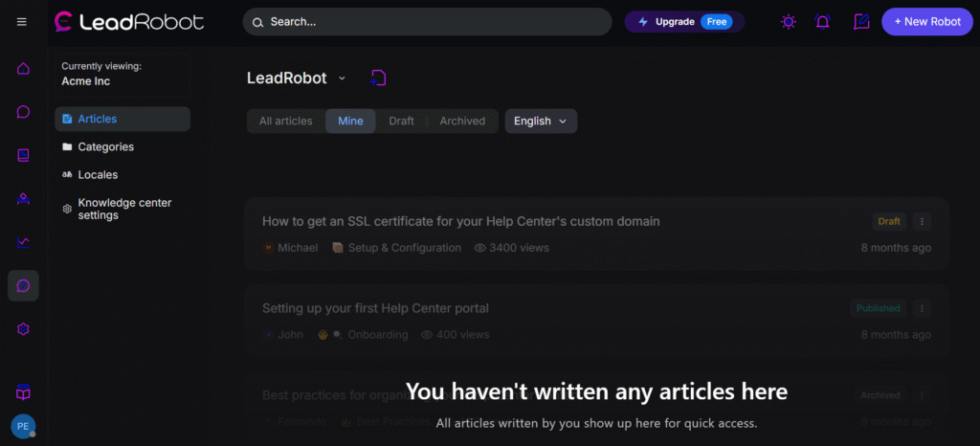Click author name Michael

298,248
